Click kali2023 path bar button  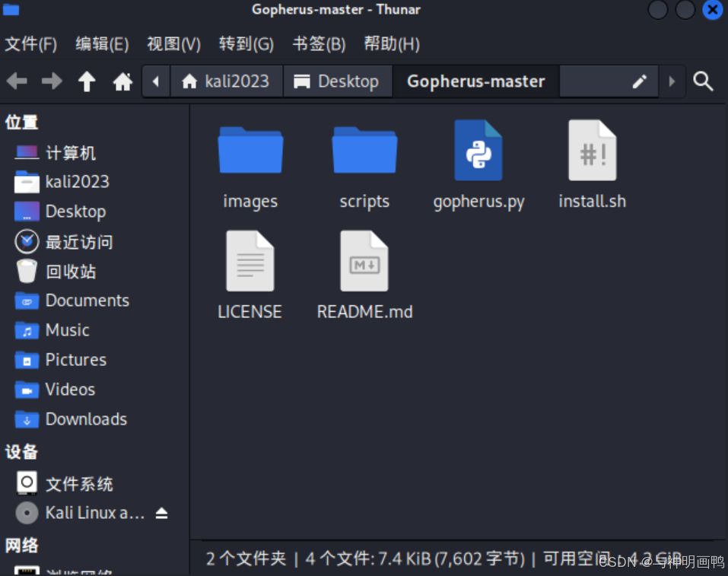click(x=226, y=81)
